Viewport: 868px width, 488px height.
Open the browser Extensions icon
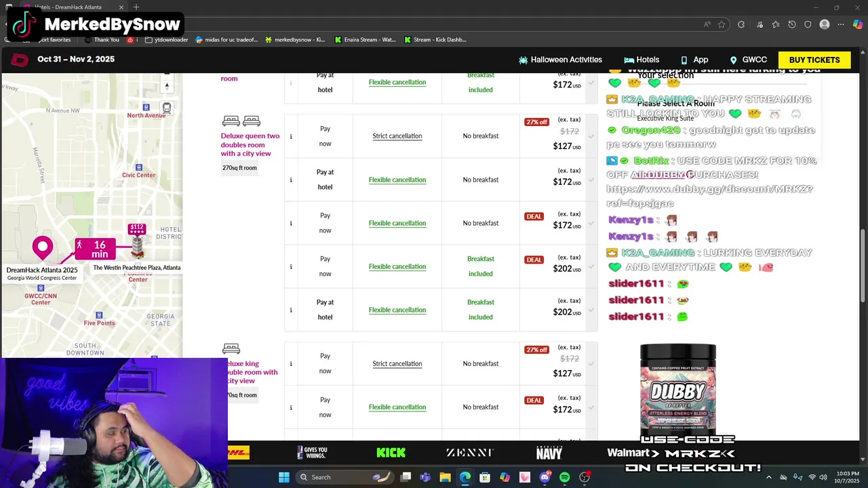coord(741,24)
